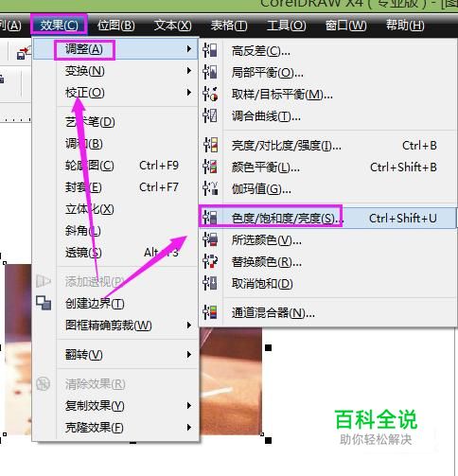Select 图框精确剪裁(W) menu entry

coord(115,326)
